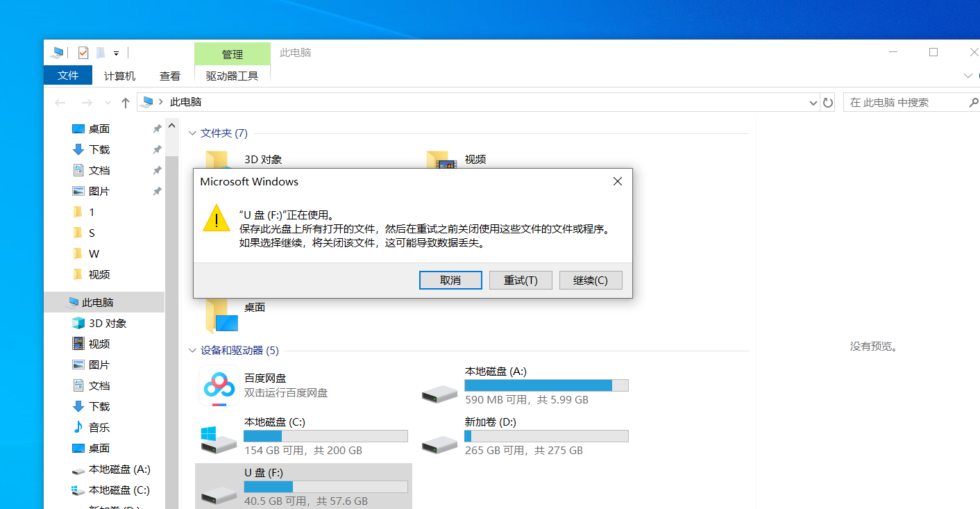Collapse the 设备和驱动器 (5) group
Screen dimensions: 980x509
(x=193, y=351)
